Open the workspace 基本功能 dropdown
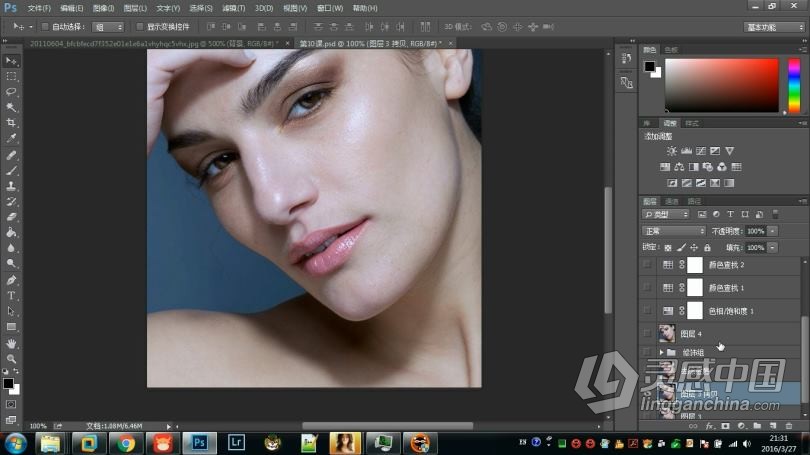Viewport: 810px width, 455px height. [x=774, y=27]
